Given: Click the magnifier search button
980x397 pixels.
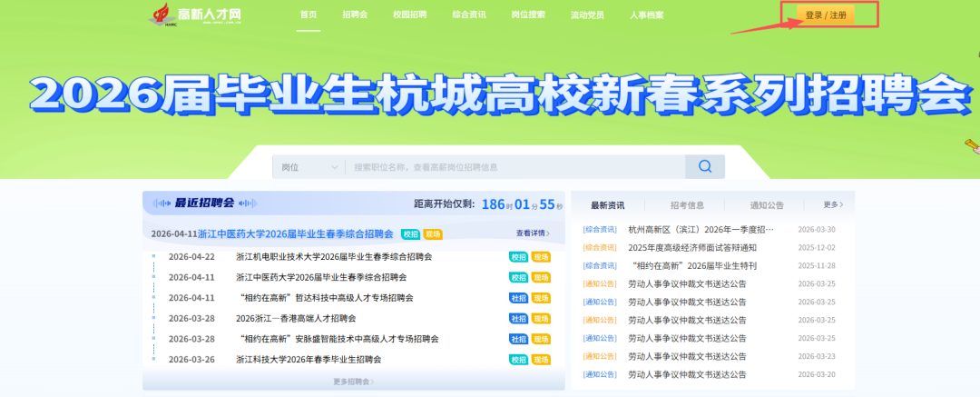Looking at the screenshot, I should pyautogui.click(x=705, y=166).
